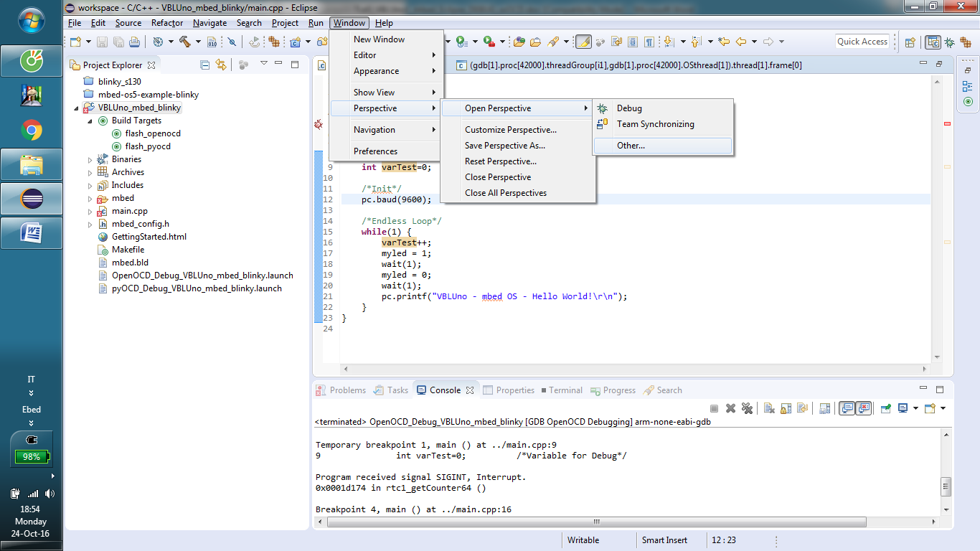Expand the Includes tree node
The width and height of the screenshot is (980, 551).
90,185
